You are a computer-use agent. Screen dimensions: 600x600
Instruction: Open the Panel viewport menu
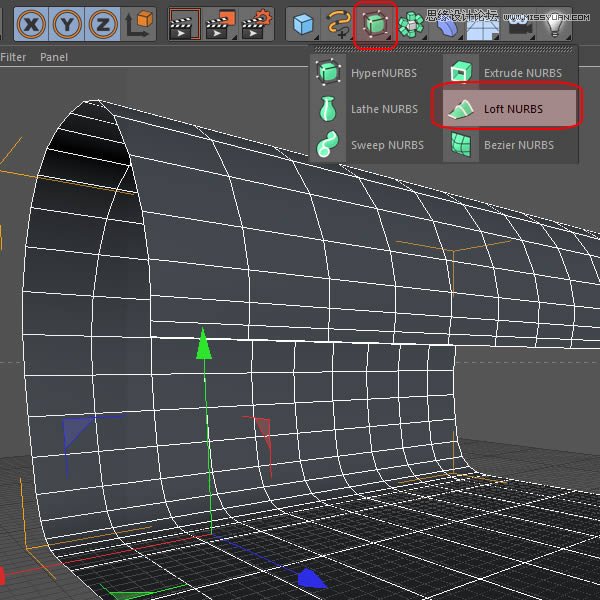[53, 57]
